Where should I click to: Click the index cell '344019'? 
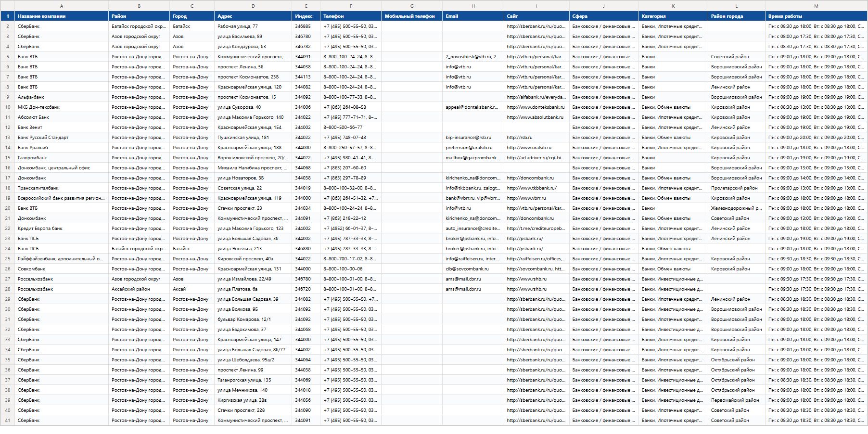tap(306, 188)
